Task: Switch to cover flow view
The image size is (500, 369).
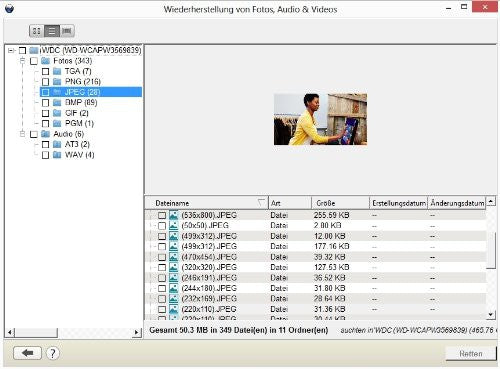Action: (67, 31)
